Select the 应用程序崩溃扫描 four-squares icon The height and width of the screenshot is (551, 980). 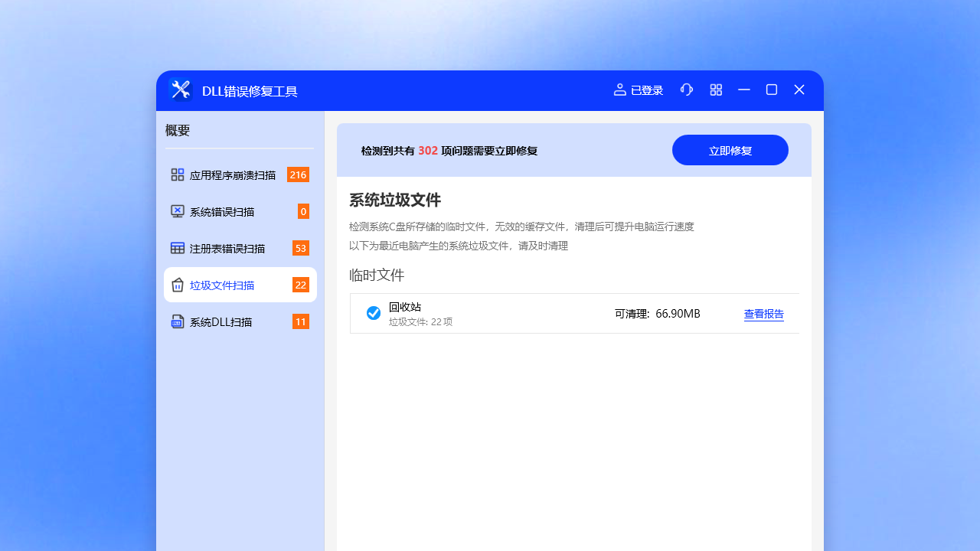click(x=177, y=174)
